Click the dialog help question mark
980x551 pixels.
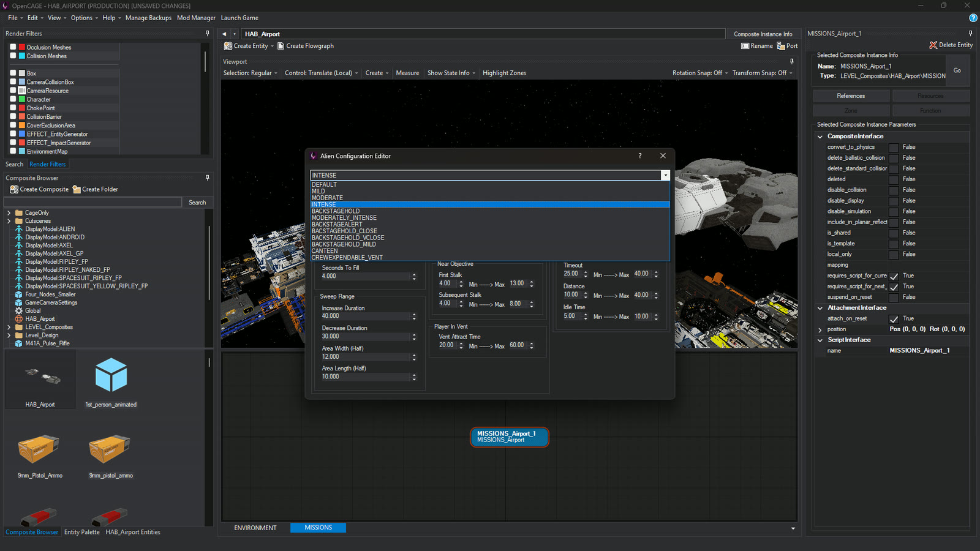point(640,156)
